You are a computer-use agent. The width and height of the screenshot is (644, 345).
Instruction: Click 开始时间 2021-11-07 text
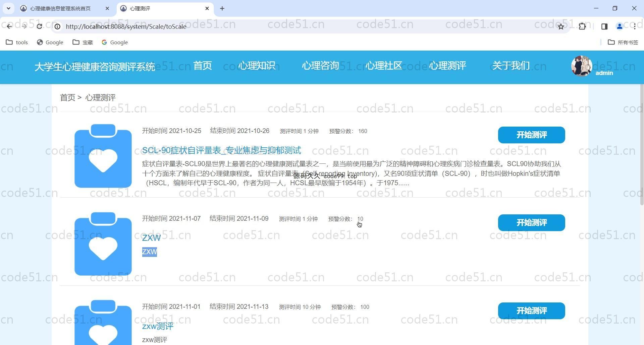(x=171, y=219)
